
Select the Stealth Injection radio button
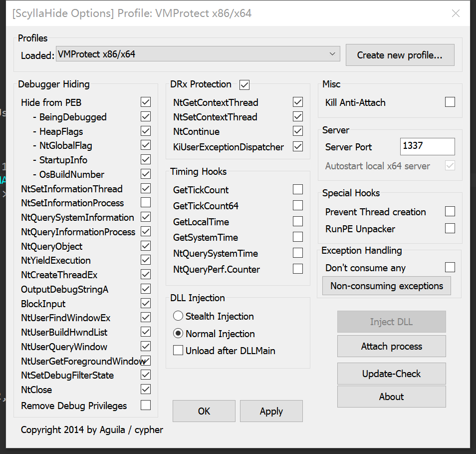(x=178, y=316)
